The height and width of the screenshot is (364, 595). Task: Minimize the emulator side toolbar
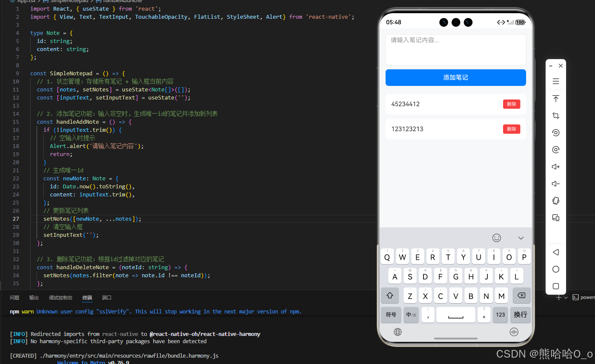551,66
